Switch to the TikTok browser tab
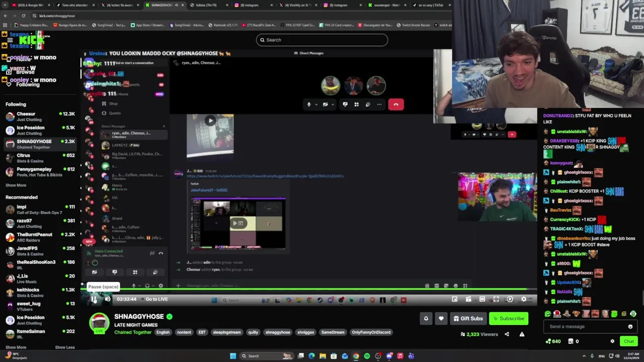This screenshot has height=362, width=644. pyautogui.click(x=430, y=5)
